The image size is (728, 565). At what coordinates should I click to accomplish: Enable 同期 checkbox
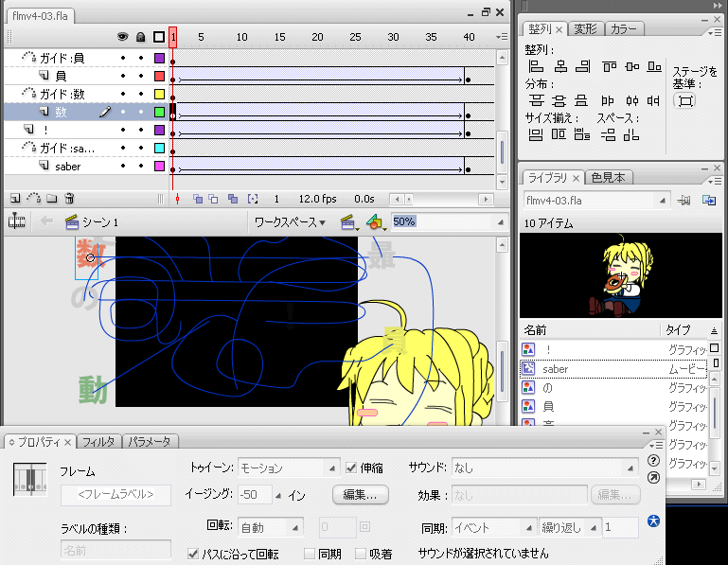coord(310,554)
